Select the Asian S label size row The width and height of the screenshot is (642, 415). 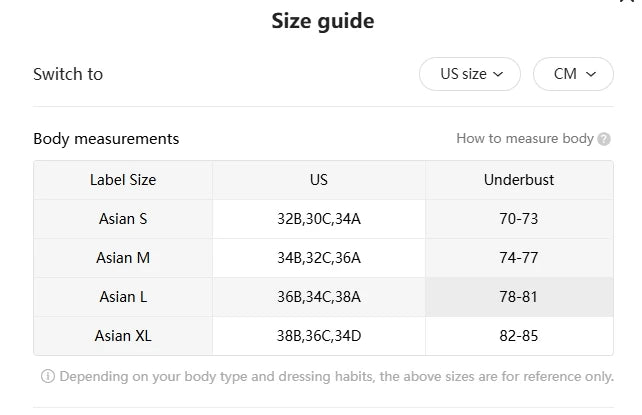point(123,219)
